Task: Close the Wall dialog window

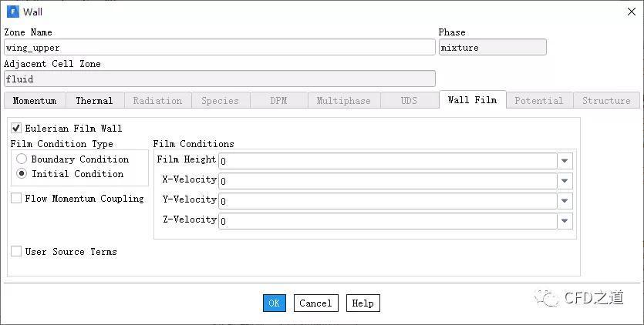Action: (x=630, y=12)
